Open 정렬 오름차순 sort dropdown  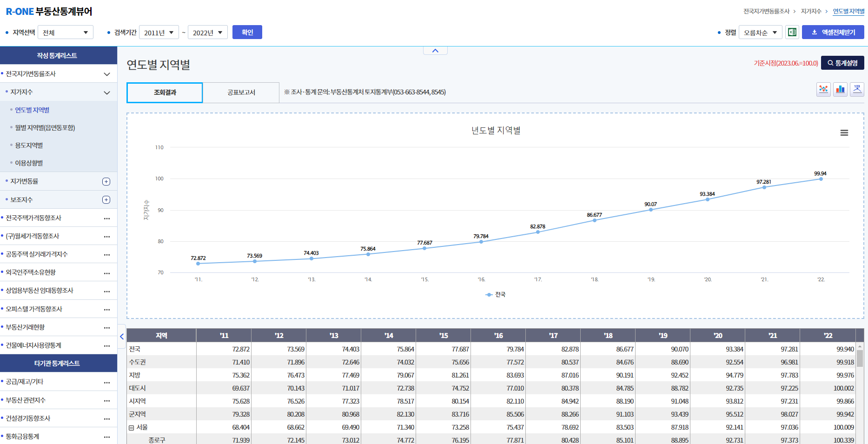click(761, 32)
